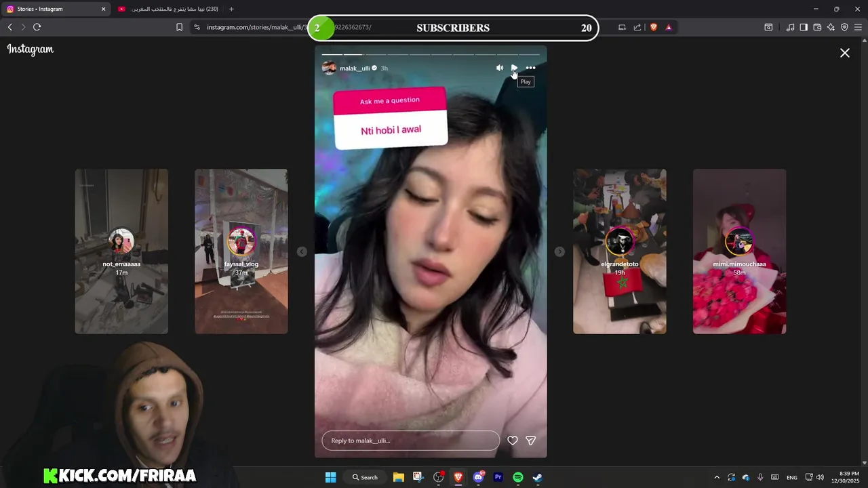Open the Snipping Tool taskbar icon
Viewport: 868px width, 488px height.
(x=418, y=477)
